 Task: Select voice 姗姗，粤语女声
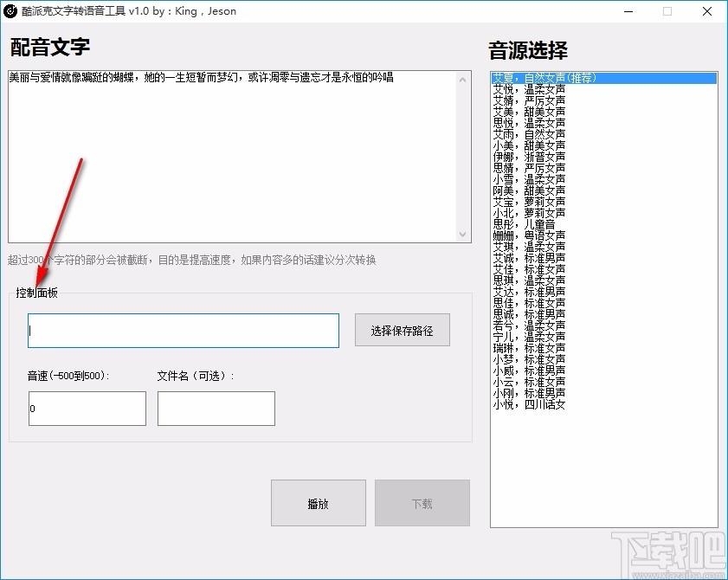603,235
